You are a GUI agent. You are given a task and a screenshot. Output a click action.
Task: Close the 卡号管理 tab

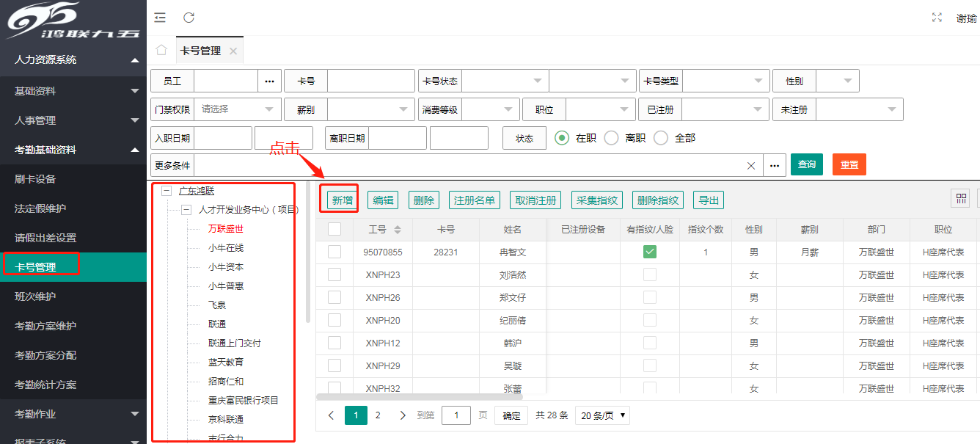click(233, 51)
